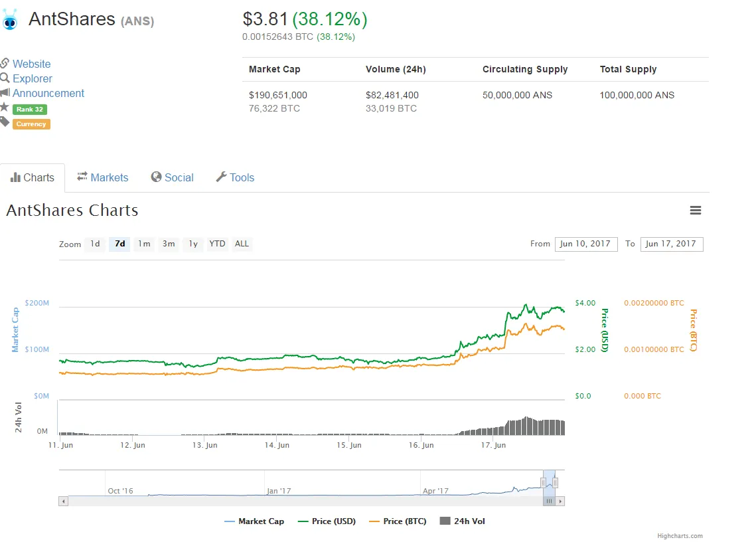Click the 76,322 BTC market cap value

(x=274, y=108)
